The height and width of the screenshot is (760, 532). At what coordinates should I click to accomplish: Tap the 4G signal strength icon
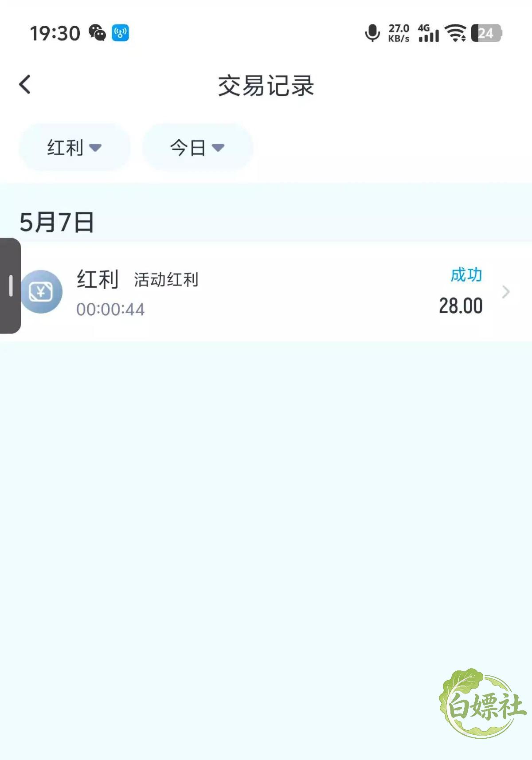pyautogui.click(x=428, y=33)
